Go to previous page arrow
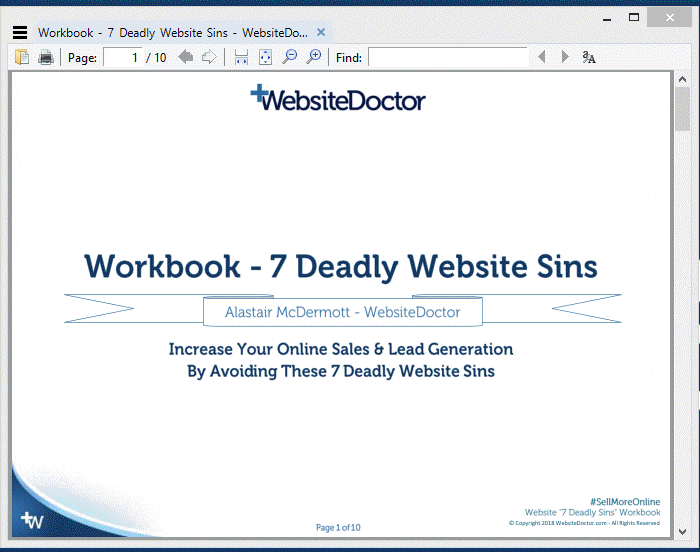The width and height of the screenshot is (700, 552). [x=185, y=57]
